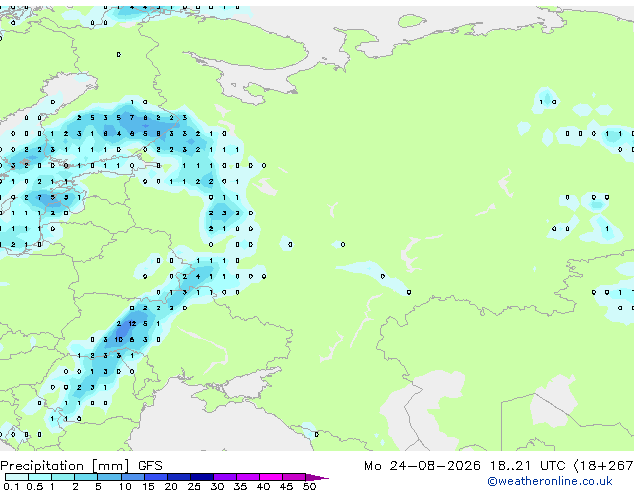The image size is (634, 490).
Task: Select the 30–35 mm purple legend swatch
Action: coord(225,477)
